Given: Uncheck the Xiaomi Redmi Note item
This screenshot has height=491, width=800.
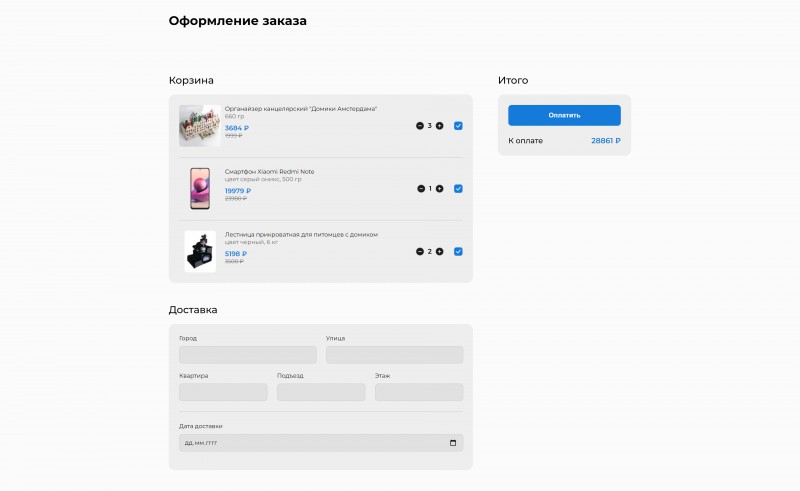Looking at the screenshot, I should pos(458,189).
